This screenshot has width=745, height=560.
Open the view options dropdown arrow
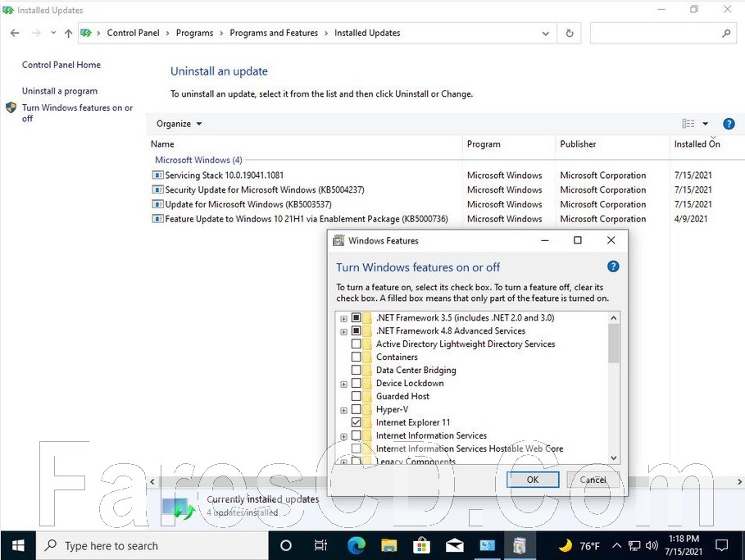pos(706,124)
